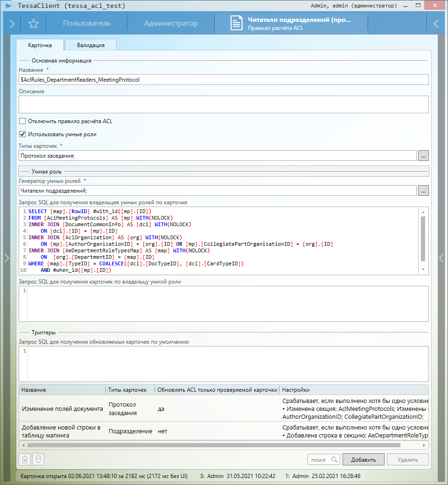Open the "Администратор" workspace tab
Viewport: 448px width, 485px height.
[171, 24]
